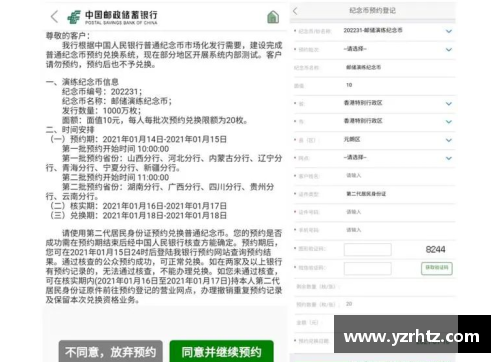Tap the line (一)预约期:2021年01月14日-2021年01月15日
The width and height of the screenshot is (500, 362).
pos(138,139)
